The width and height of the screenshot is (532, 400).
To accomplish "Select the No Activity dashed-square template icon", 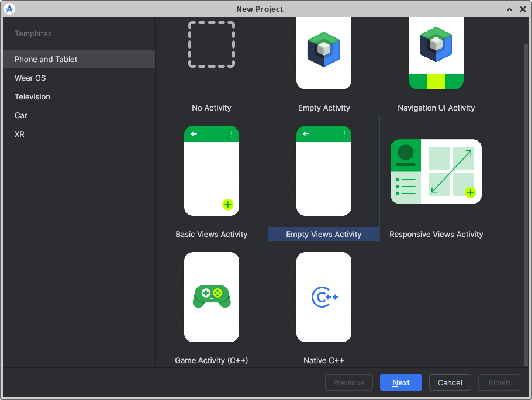I will tap(211, 45).
